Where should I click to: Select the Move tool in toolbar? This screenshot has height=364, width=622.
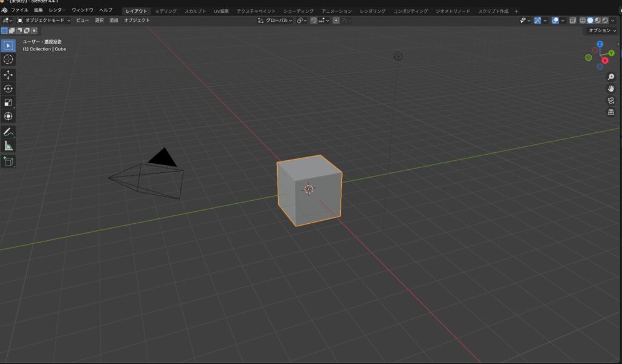pos(9,75)
